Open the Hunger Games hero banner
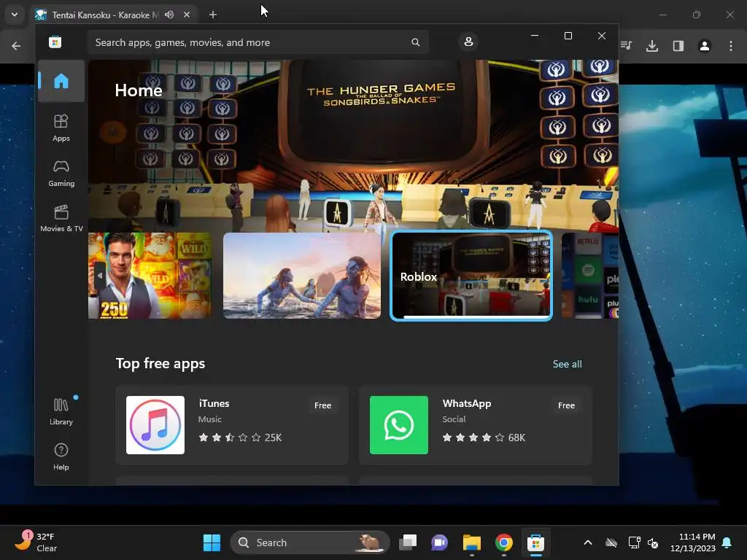This screenshot has width=747, height=560. click(x=353, y=145)
